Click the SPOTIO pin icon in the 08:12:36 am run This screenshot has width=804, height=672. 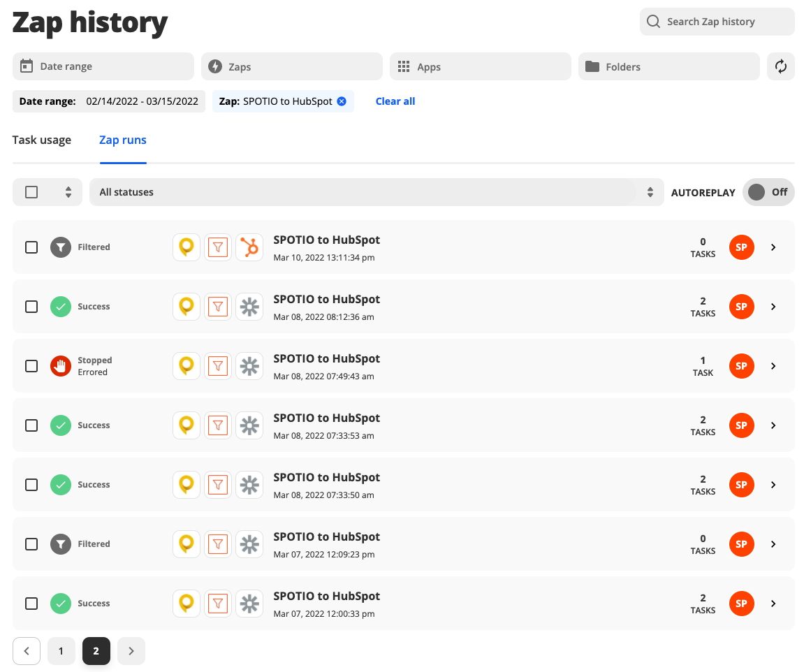pyautogui.click(x=186, y=307)
